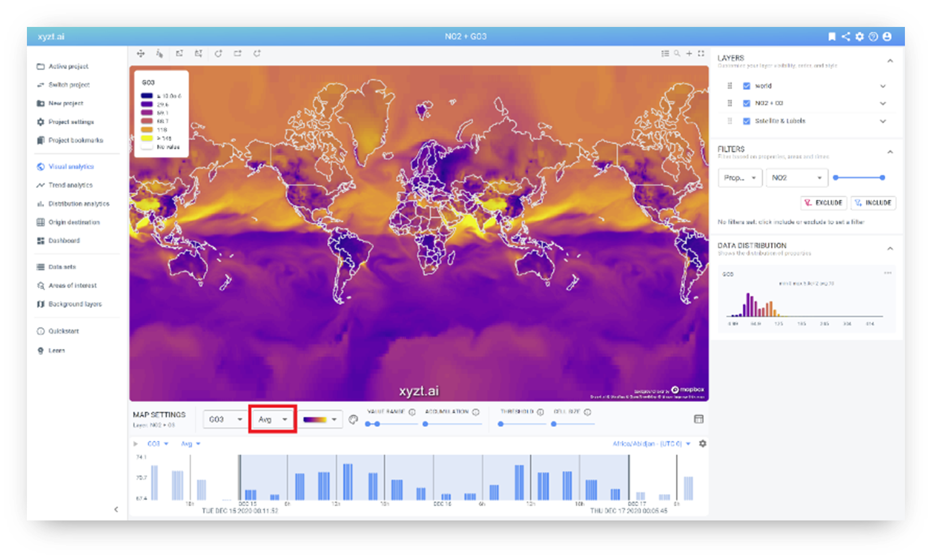The image size is (933, 560).
Task: Play the timeline animation
Action: point(136,444)
